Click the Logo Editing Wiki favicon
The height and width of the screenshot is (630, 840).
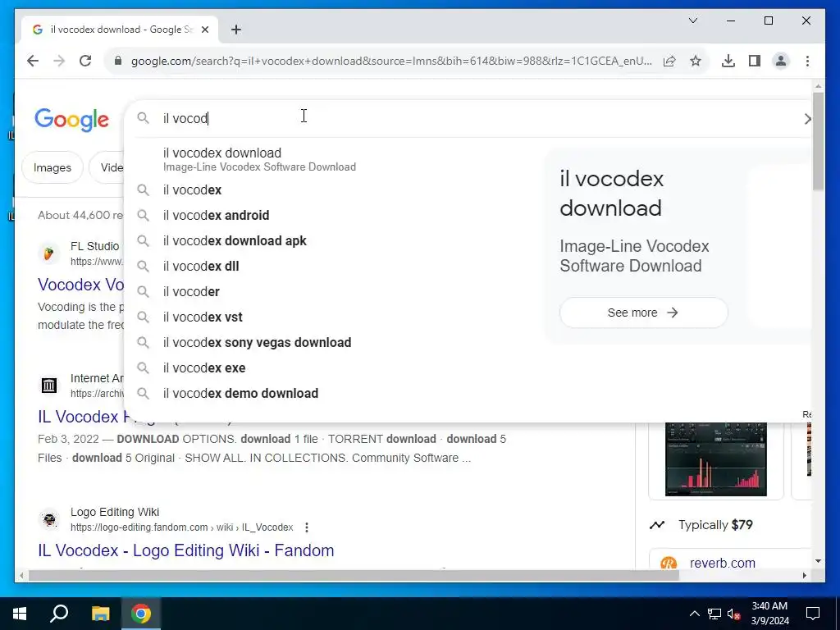tap(49, 519)
